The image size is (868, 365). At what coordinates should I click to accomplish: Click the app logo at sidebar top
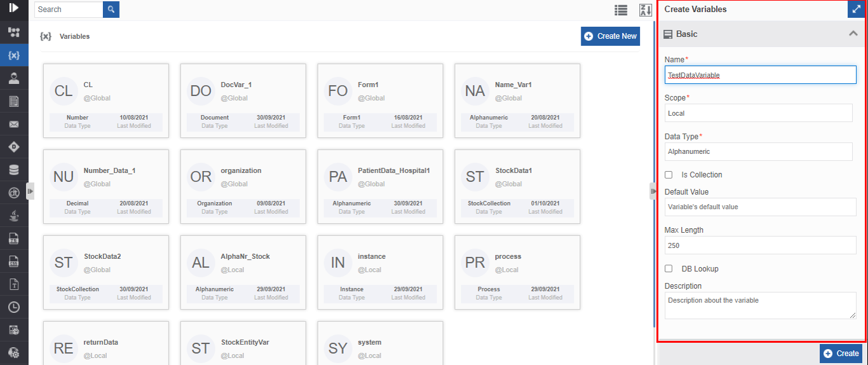pyautogui.click(x=14, y=8)
